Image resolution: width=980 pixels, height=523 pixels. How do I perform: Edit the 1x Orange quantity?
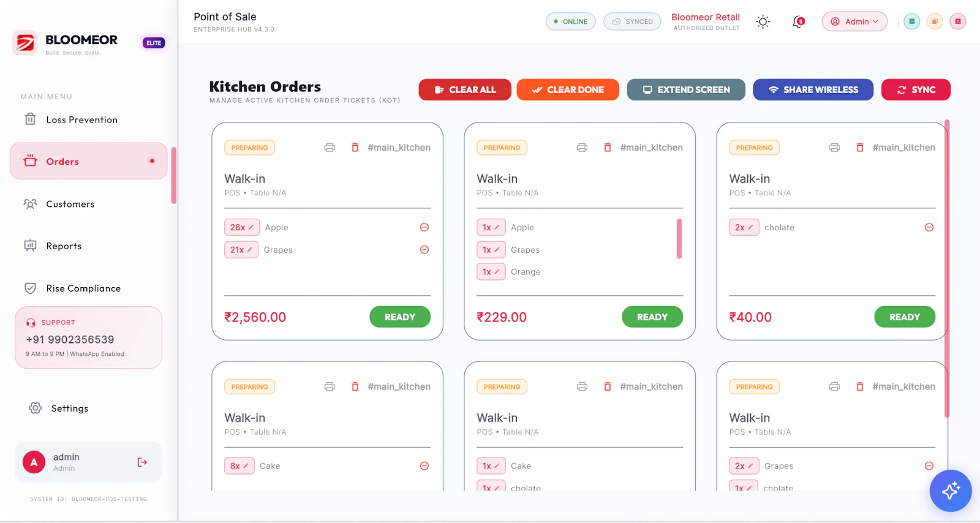coord(491,272)
